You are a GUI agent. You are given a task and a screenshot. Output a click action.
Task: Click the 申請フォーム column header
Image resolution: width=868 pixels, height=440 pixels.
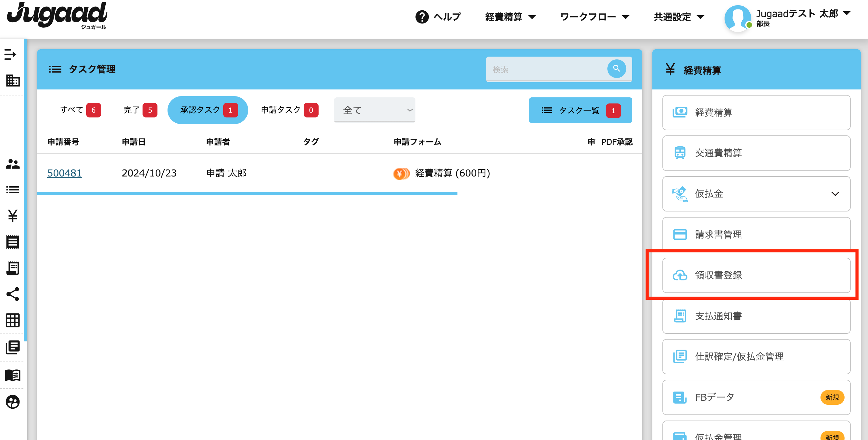tap(417, 142)
